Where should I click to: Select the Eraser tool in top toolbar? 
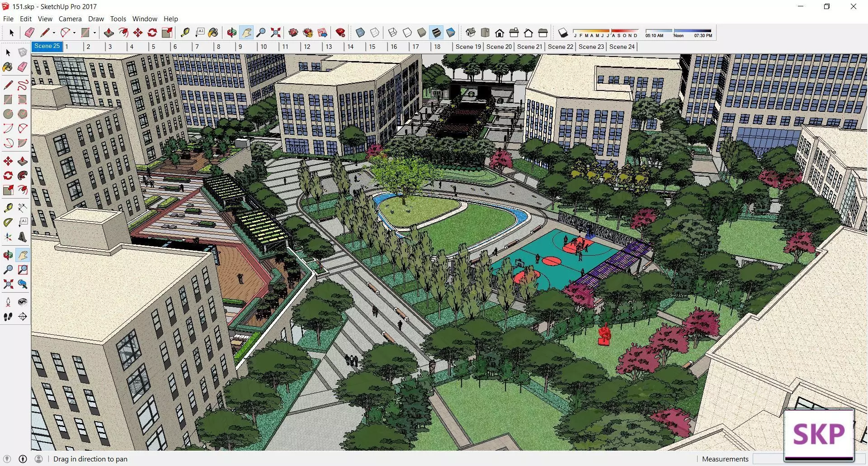29,33
